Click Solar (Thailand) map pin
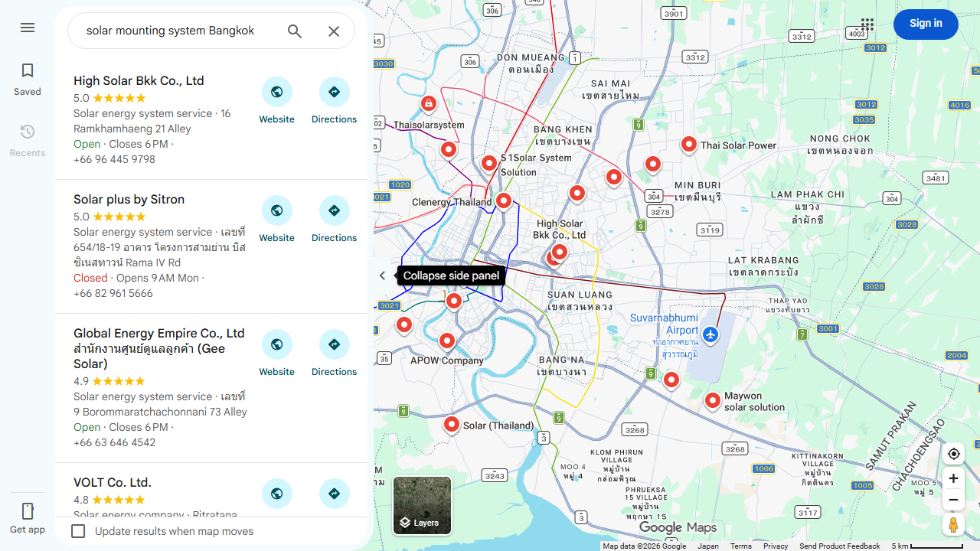 click(452, 424)
